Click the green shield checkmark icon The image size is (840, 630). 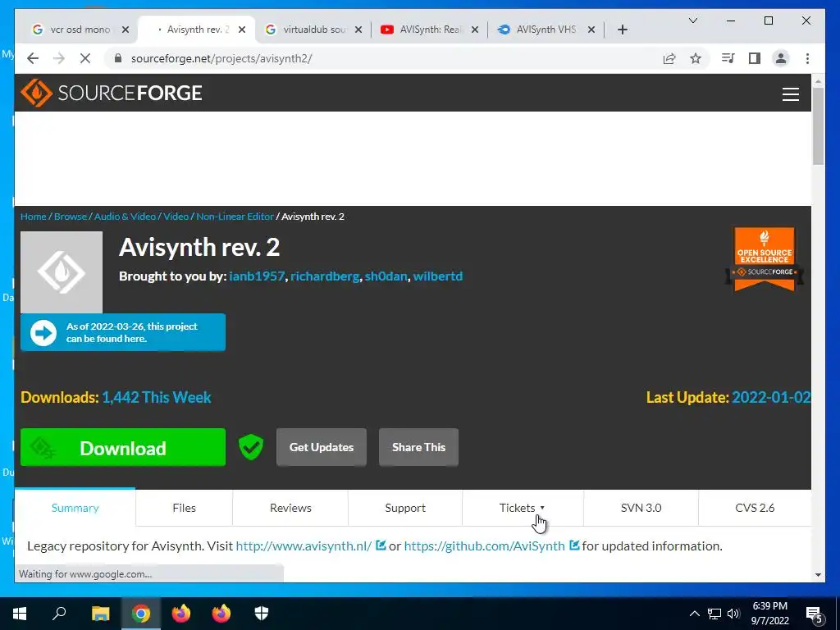click(251, 447)
